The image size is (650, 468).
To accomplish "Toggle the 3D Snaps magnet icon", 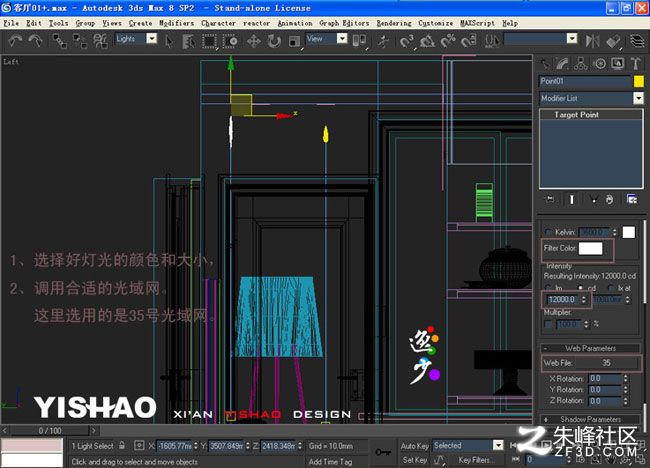I will pyautogui.click(x=407, y=41).
